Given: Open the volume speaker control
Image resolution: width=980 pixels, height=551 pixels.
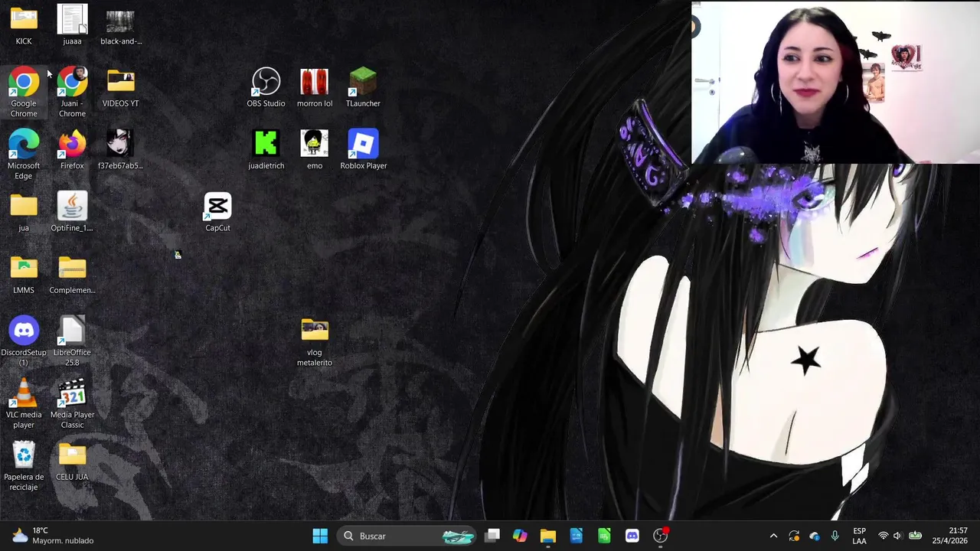Looking at the screenshot, I should [897, 536].
